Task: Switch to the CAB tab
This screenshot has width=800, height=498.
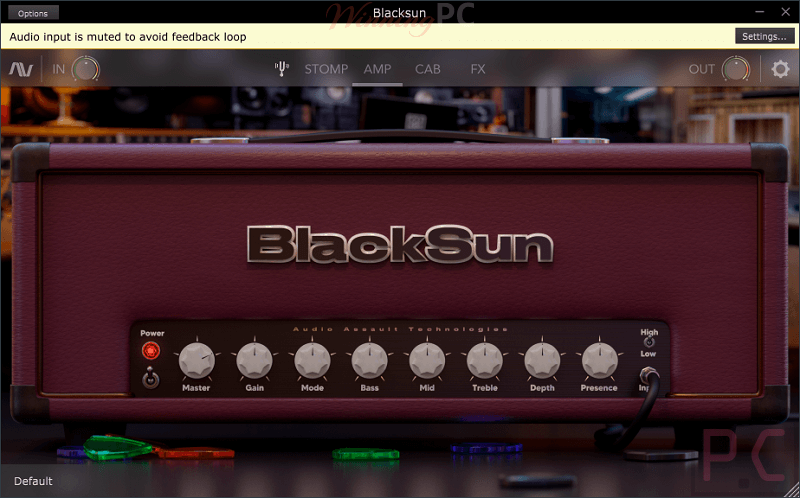Action: 428,69
